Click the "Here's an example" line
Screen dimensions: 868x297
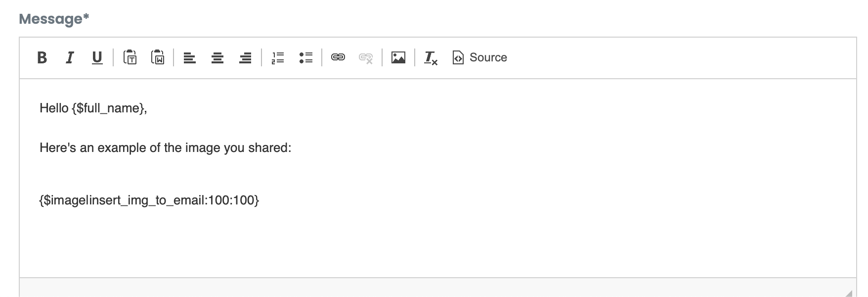pyautogui.click(x=166, y=148)
